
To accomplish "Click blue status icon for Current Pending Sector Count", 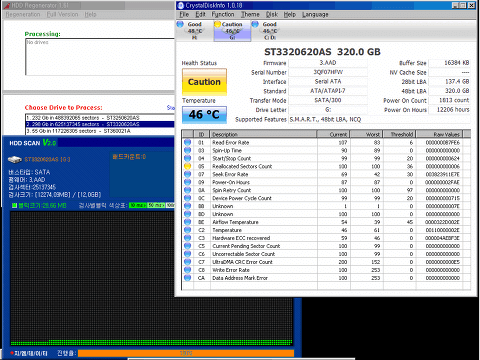I will tap(188, 246).
